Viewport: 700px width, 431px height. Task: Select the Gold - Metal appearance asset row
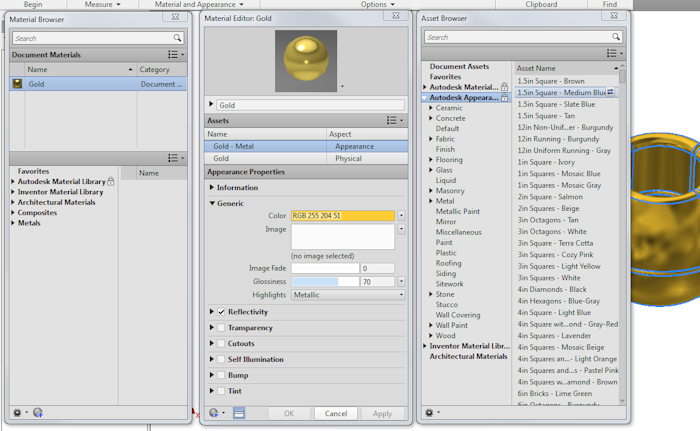(306, 146)
